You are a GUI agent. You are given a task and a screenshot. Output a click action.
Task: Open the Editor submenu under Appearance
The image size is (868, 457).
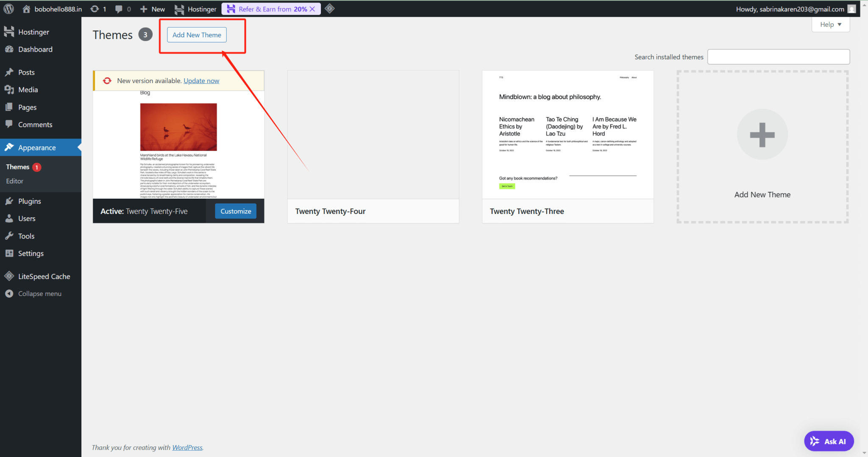15,181
